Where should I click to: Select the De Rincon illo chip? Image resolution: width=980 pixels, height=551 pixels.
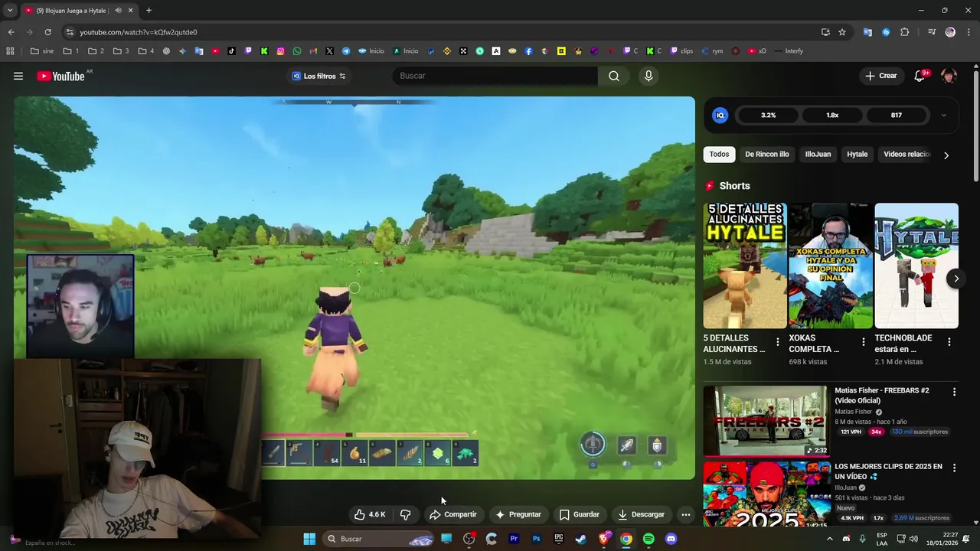(766, 155)
